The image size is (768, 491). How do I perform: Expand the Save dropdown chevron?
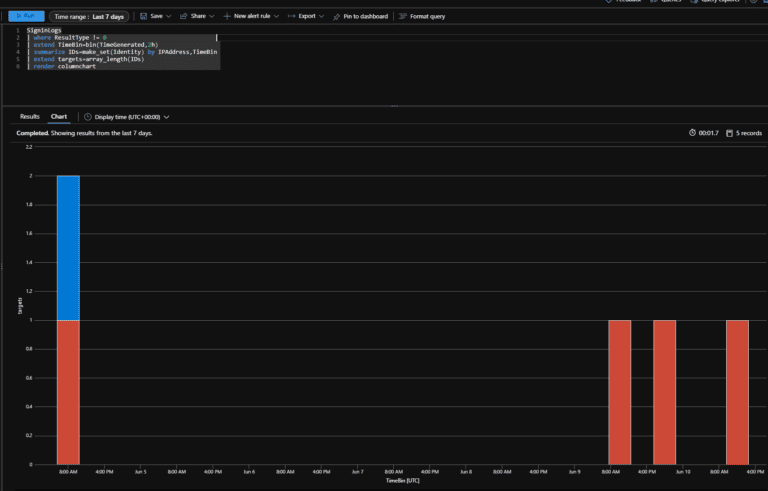tap(168, 16)
